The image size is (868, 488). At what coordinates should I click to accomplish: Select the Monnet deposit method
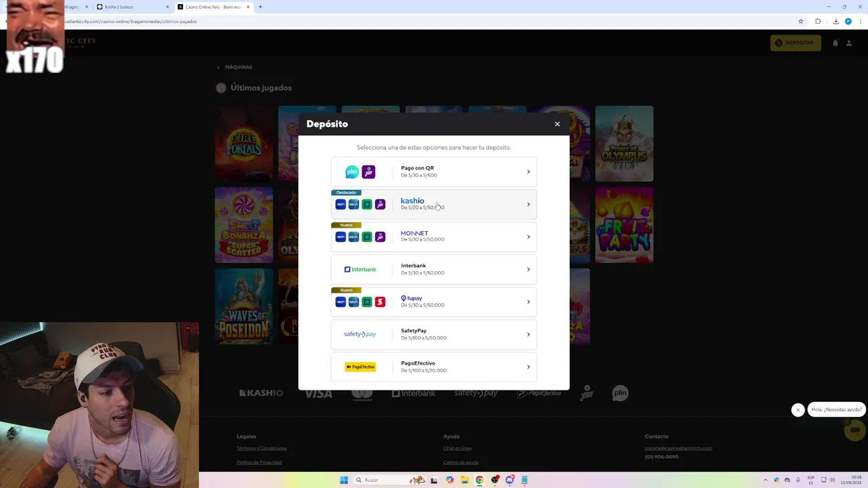pos(434,237)
